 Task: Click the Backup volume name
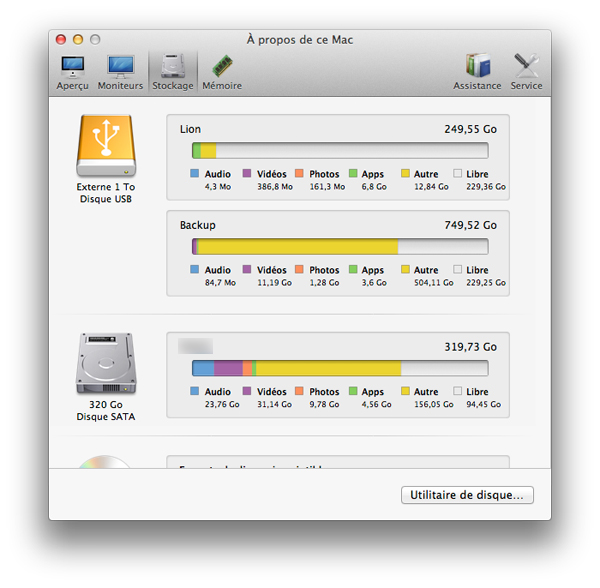(x=198, y=225)
